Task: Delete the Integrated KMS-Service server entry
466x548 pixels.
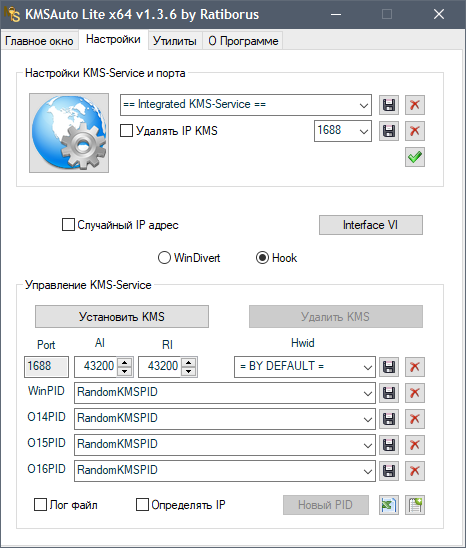Action: 415,105
